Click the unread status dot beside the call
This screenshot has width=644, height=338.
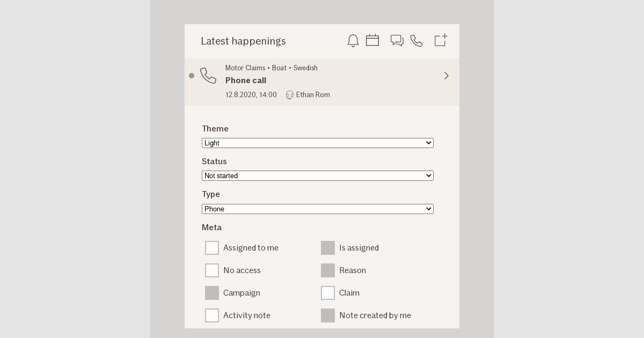pyautogui.click(x=192, y=76)
